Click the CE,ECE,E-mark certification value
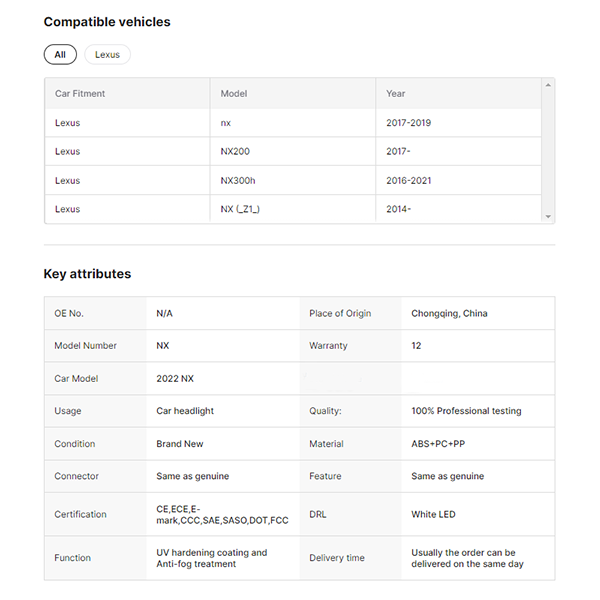This screenshot has width=600, height=600. pyautogui.click(x=222, y=515)
